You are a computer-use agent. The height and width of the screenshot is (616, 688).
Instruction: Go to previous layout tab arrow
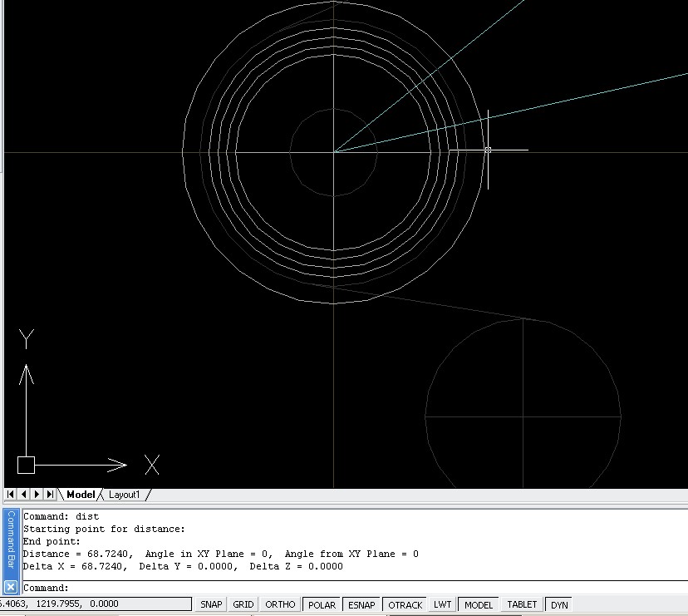click(23, 495)
